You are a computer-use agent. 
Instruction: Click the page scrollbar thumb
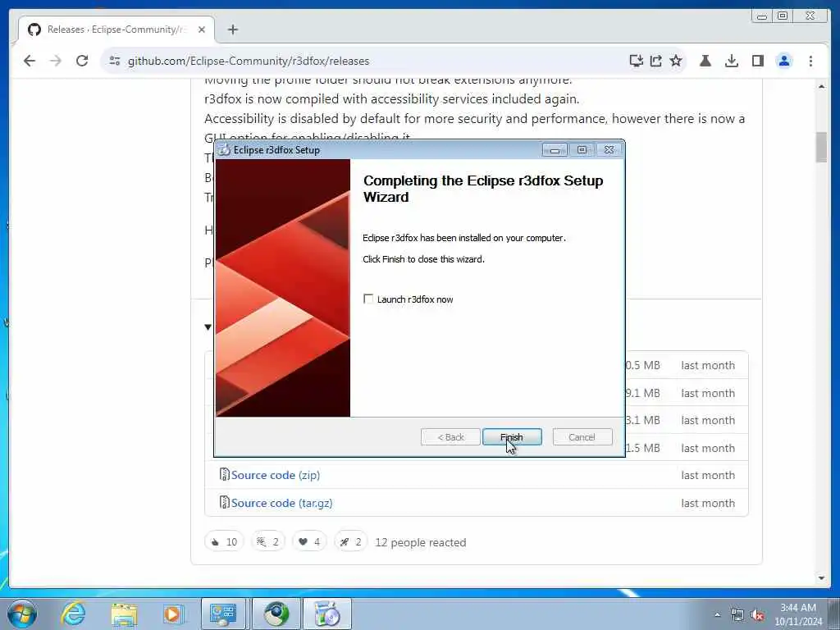(821, 147)
